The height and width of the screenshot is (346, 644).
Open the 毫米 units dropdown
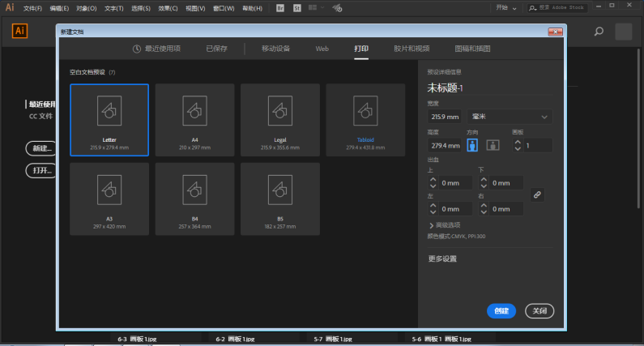click(510, 117)
